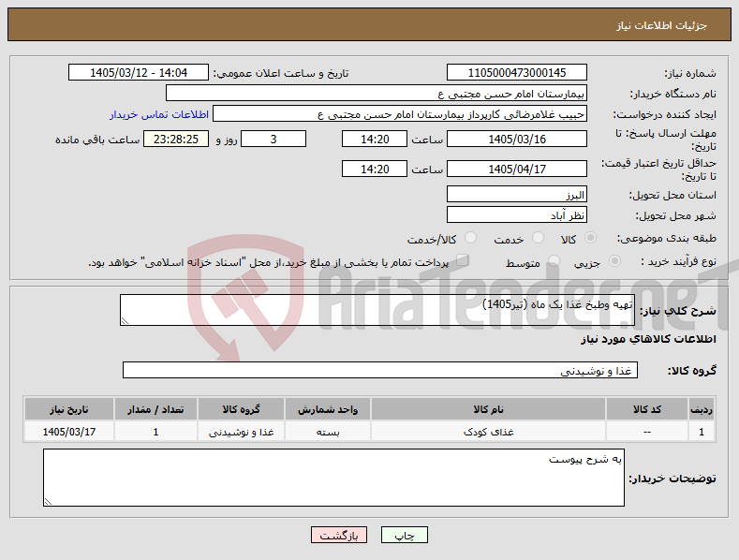Viewport: 739px width, 560px height.
Task: Open the اطلاعات تماس خریدار link
Action: click(x=159, y=114)
